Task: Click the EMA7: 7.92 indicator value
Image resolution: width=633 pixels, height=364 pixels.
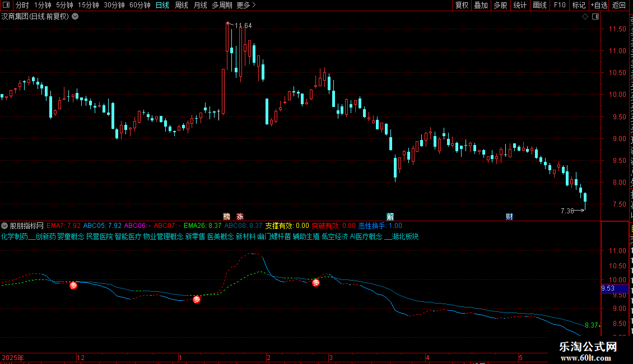Action: pyautogui.click(x=63, y=226)
